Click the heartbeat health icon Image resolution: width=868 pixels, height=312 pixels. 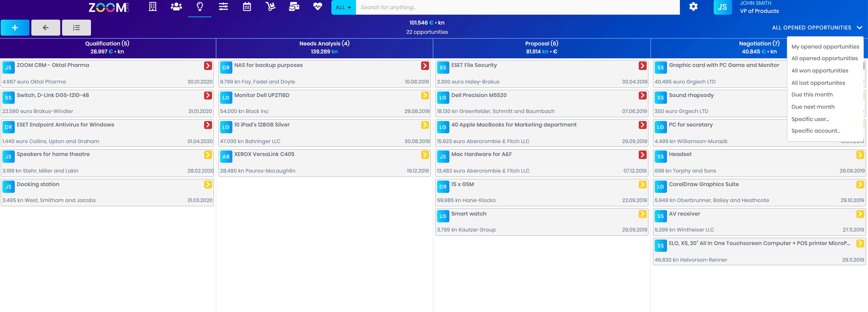coord(317,7)
